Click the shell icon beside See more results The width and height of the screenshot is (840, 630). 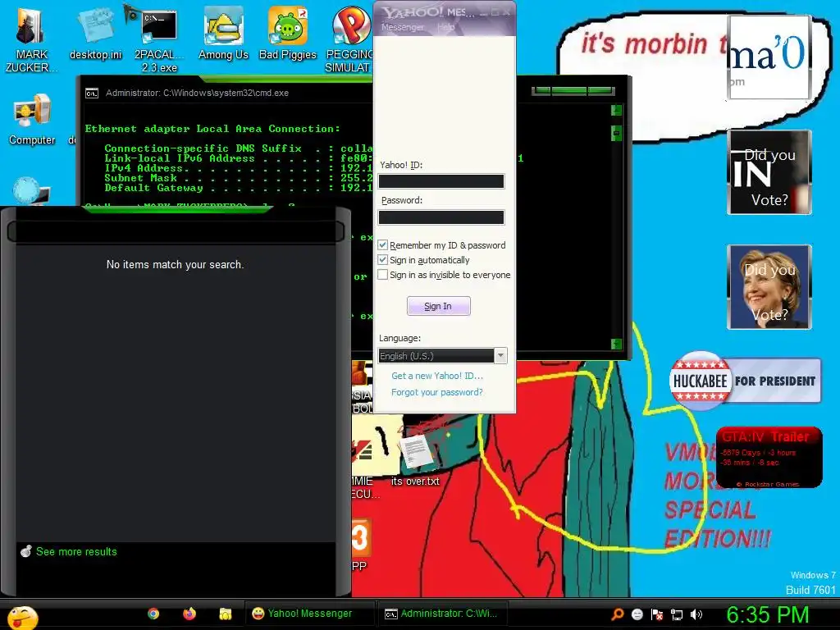[x=25, y=550]
